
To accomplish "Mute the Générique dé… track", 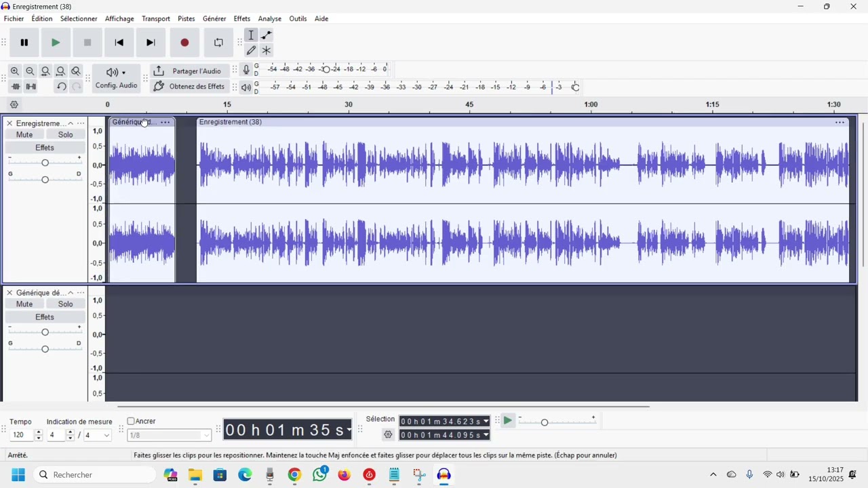I will coord(24,304).
